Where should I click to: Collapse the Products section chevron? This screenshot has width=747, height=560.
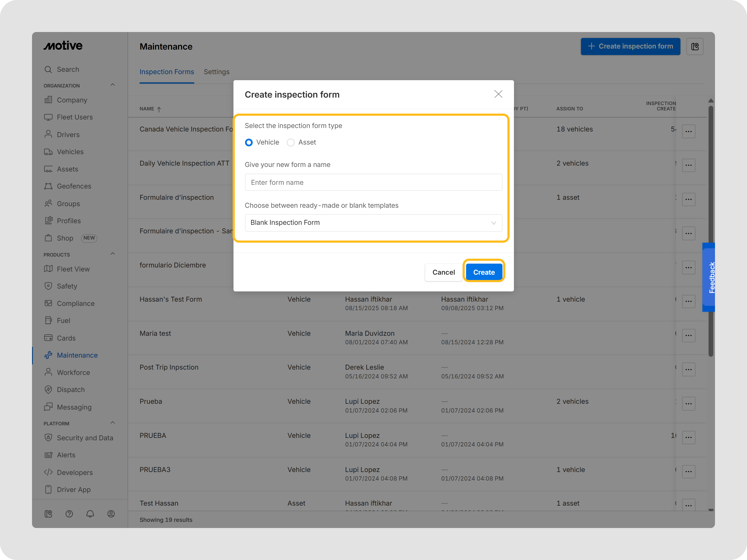[x=113, y=254]
